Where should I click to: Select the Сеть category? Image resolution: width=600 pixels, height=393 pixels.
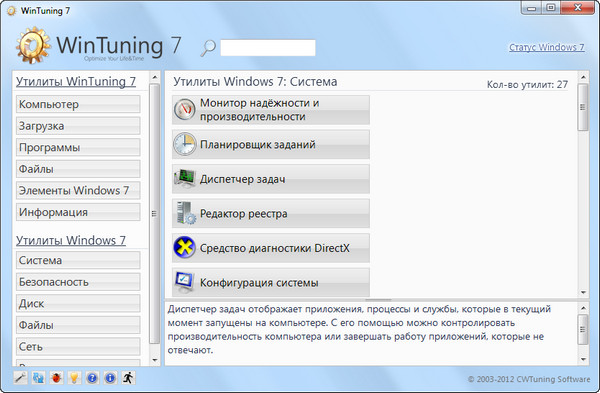[78, 347]
